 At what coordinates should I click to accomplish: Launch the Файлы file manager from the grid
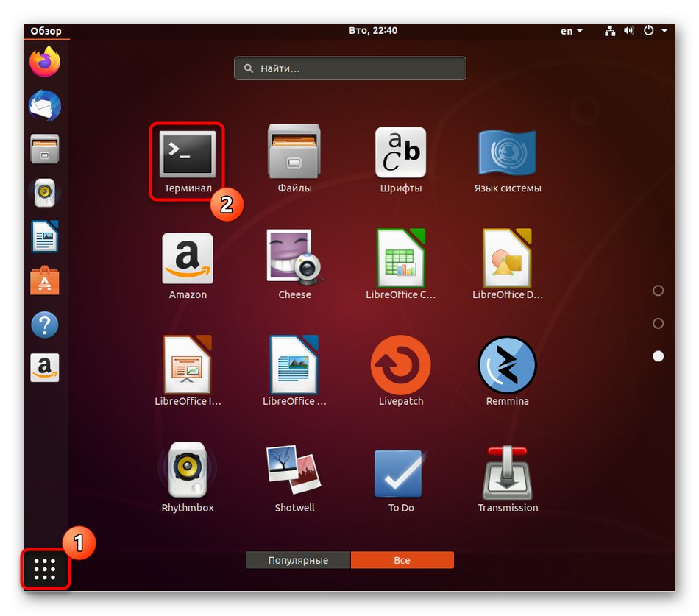(x=294, y=159)
